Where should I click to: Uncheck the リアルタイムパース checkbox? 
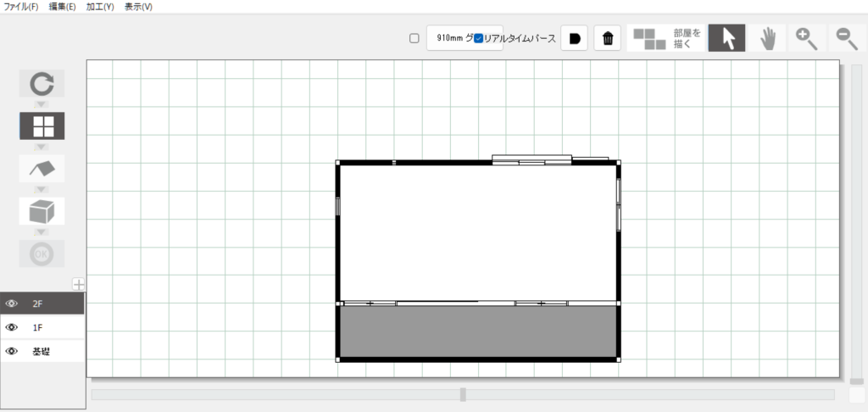coord(479,38)
